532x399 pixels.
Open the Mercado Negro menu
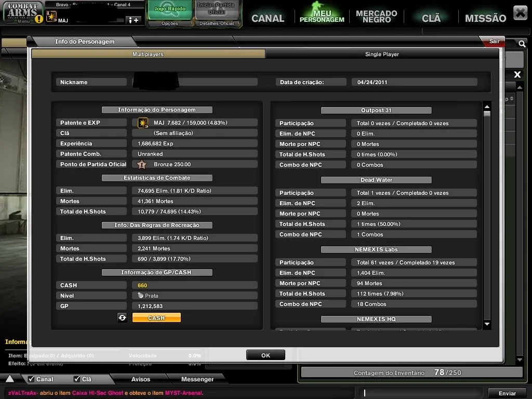[376, 16]
